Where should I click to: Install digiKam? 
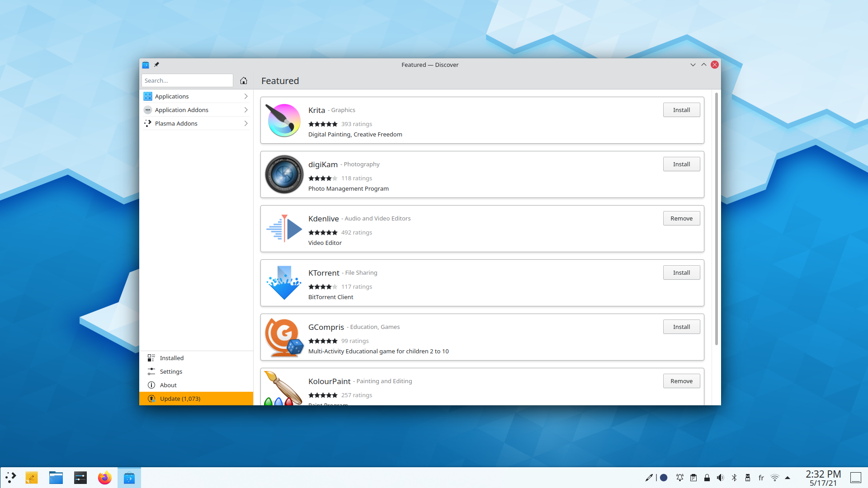[681, 164]
